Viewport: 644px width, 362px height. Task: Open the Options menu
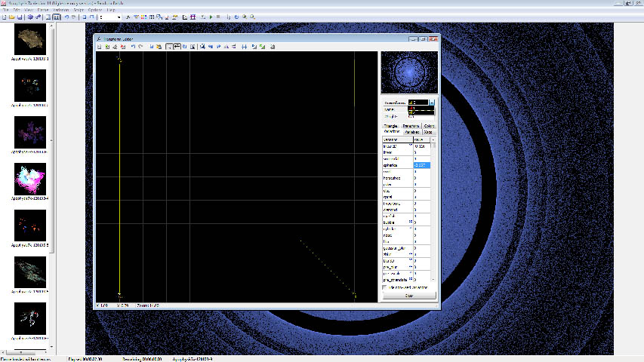pyautogui.click(x=95, y=10)
